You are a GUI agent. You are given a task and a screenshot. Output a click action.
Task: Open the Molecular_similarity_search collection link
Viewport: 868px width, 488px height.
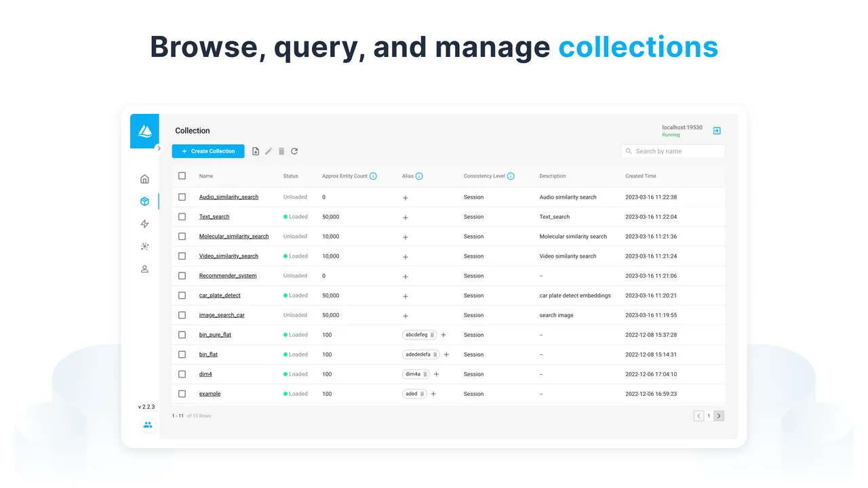pyautogui.click(x=234, y=237)
